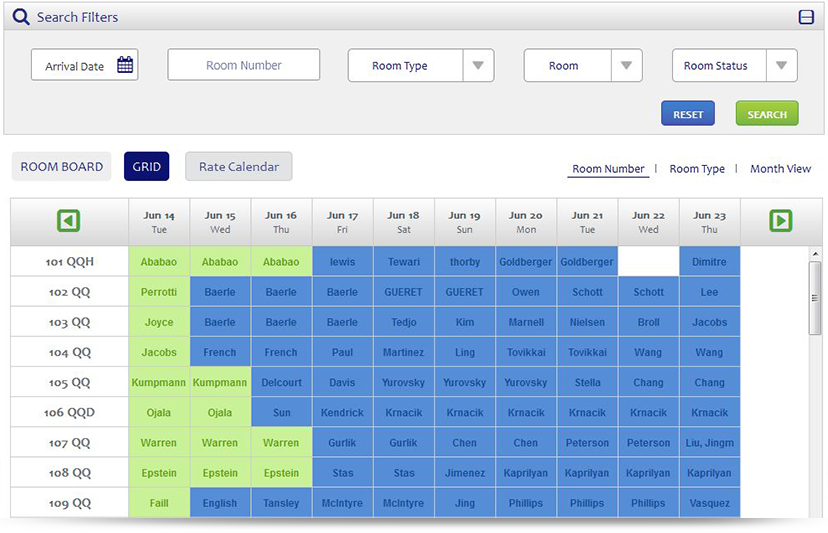Open the Martinez reservation cell

point(403,352)
